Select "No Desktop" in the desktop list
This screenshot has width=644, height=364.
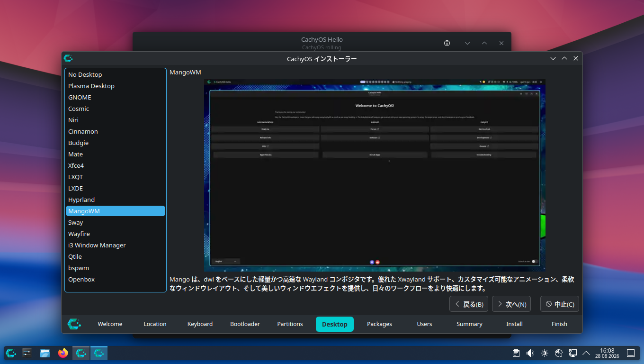click(116, 74)
